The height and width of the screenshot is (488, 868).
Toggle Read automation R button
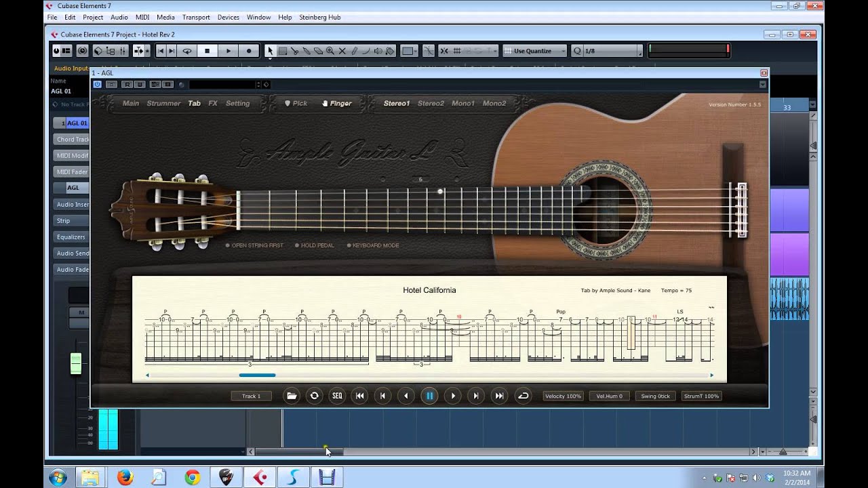pyautogui.click(x=127, y=84)
